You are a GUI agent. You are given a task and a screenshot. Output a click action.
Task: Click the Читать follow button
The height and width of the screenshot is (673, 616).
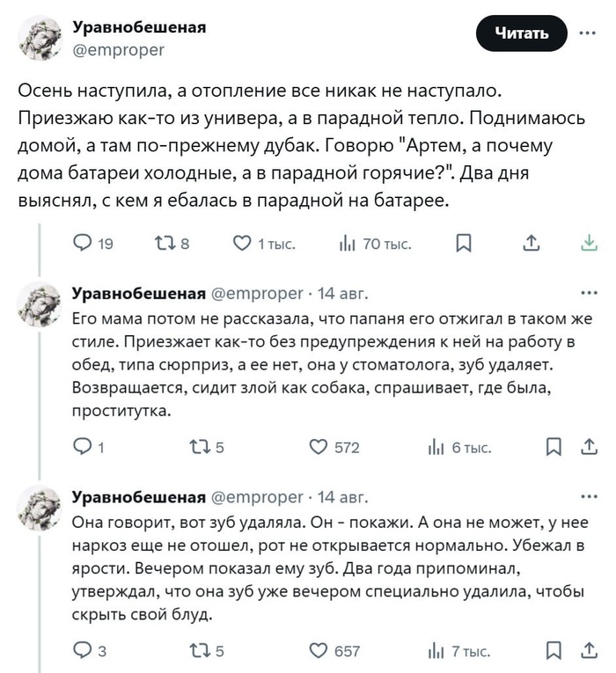522,33
